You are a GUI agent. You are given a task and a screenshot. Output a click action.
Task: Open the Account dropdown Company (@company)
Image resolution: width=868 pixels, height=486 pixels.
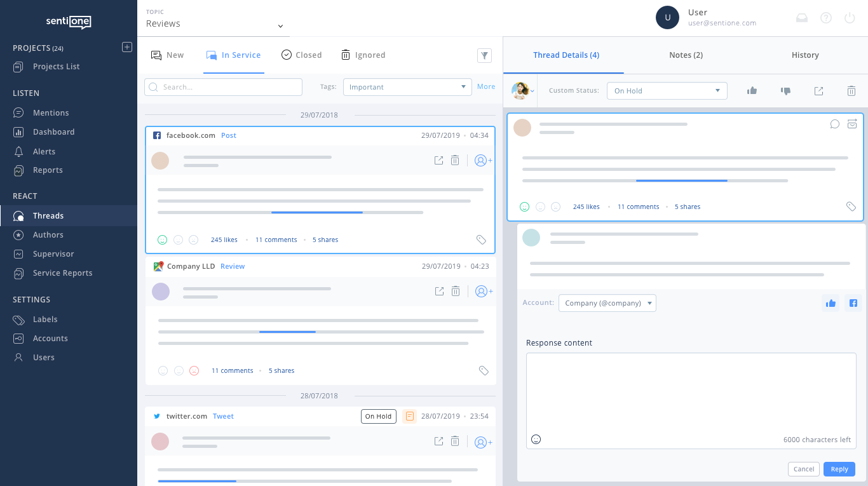[x=607, y=303]
